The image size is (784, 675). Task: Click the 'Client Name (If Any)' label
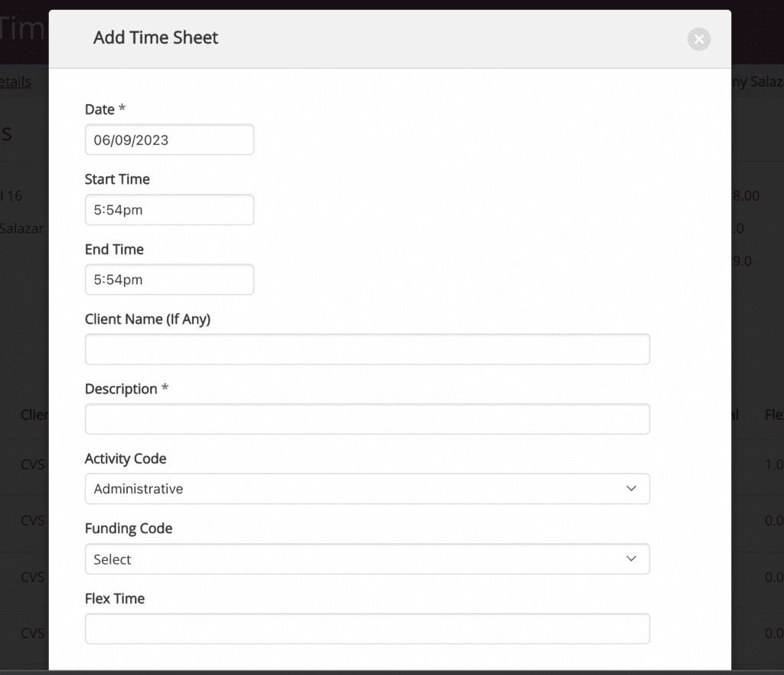coord(147,319)
